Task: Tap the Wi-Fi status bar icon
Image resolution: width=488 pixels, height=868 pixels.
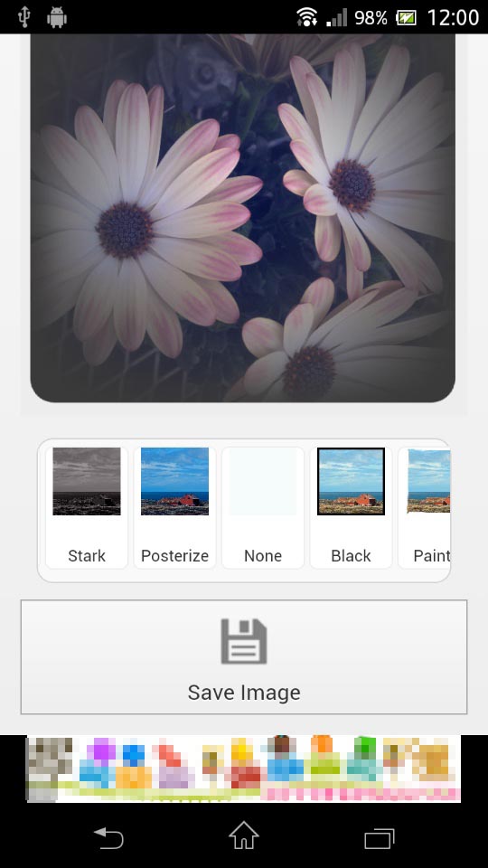Action: (306, 17)
